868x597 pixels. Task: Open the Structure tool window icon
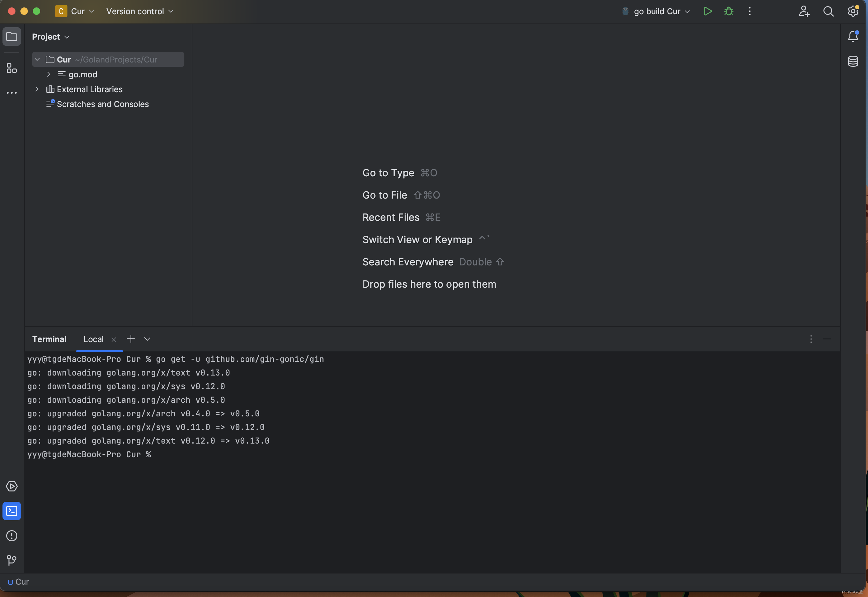[11, 68]
